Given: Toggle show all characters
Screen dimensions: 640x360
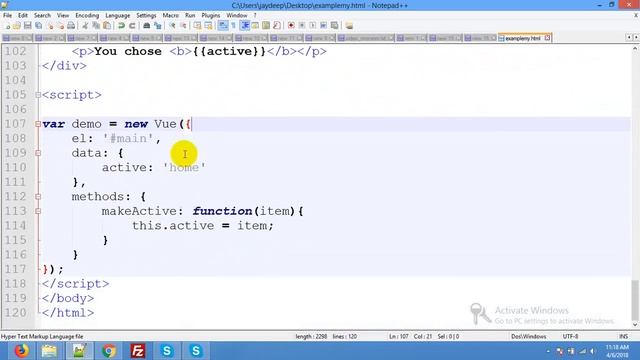Looking at the screenshot, I should pos(233,26).
